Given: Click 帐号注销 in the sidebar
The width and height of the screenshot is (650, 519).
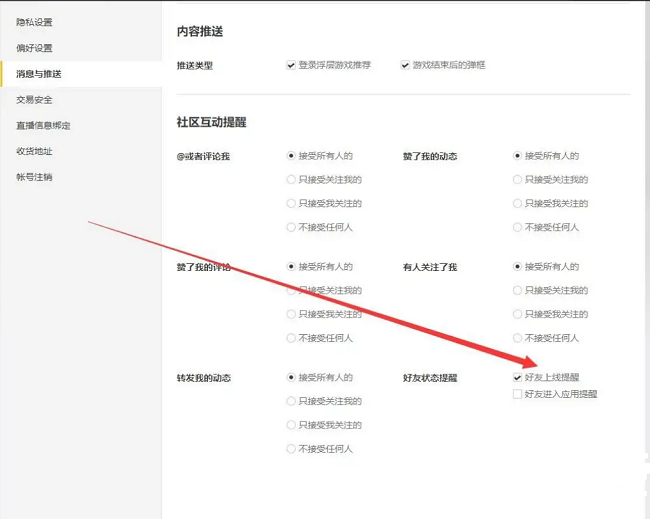Looking at the screenshot, I should coord(34,178).
